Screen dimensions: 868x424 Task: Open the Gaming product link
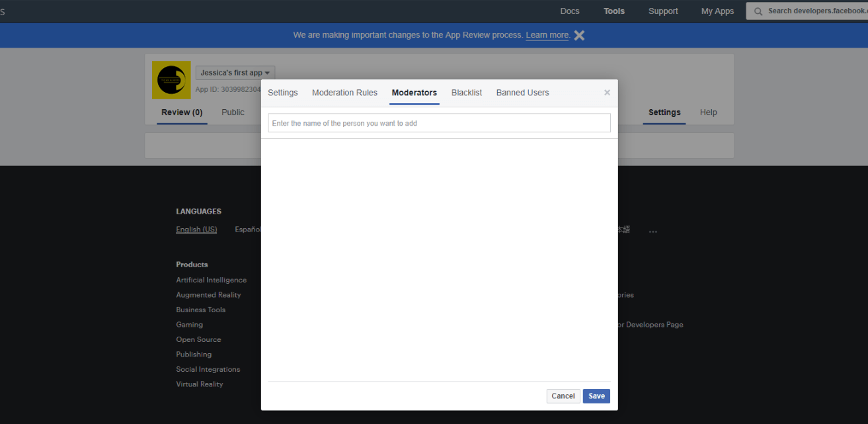[189, 325]
